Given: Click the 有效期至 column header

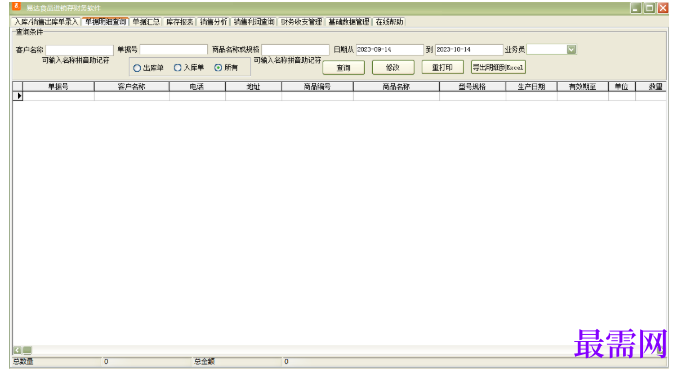Looking at the screenshot, I should [582, 87].
